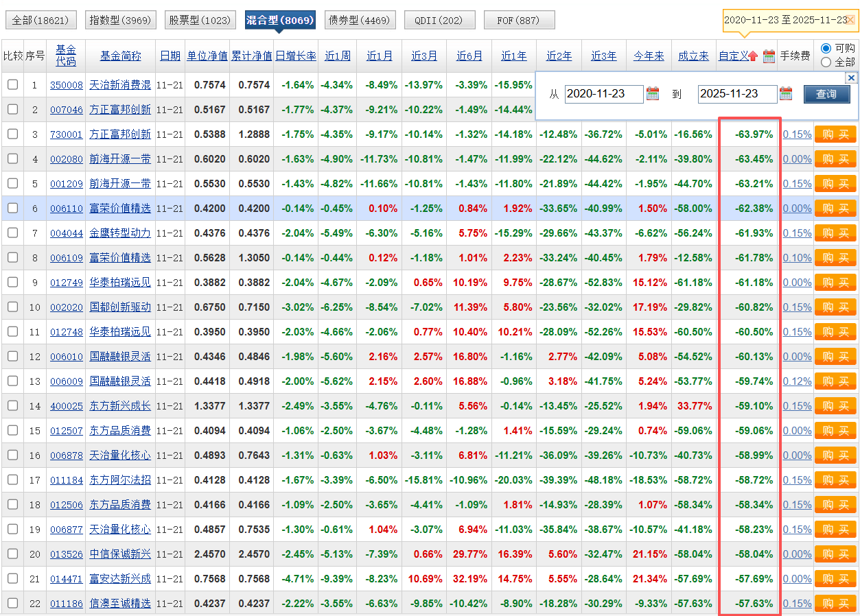This screenshot has width=860, height=616.
Task: Sort by 日增长率 column header
Action: [x=296, y=56]
